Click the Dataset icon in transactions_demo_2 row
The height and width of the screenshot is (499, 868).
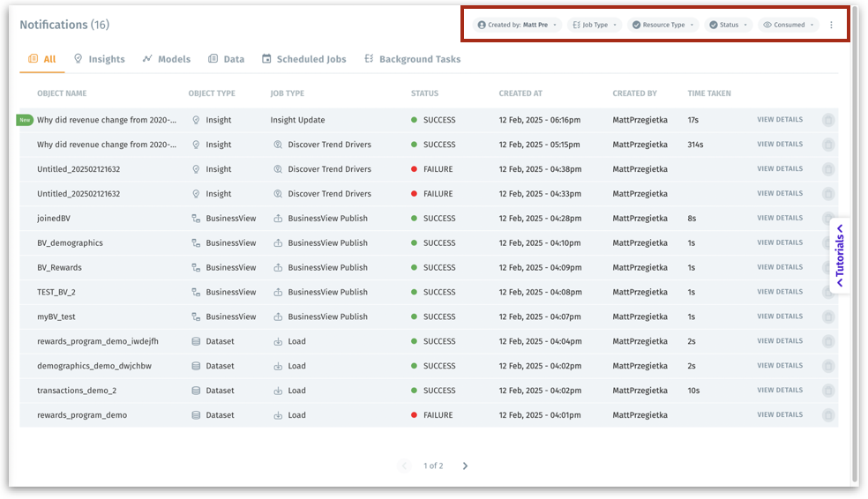point(196,391)
